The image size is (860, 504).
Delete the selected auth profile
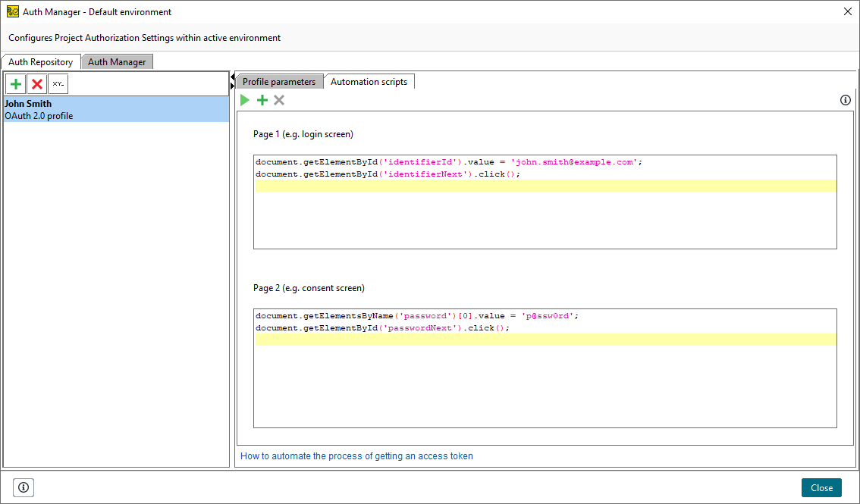[36, 83]
